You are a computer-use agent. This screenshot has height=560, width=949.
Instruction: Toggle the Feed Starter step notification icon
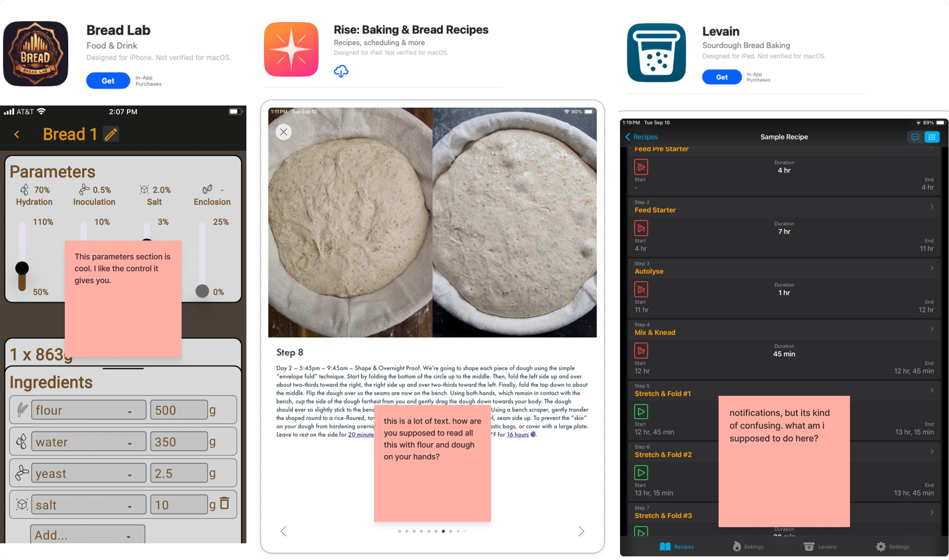(x=641, y=228)
